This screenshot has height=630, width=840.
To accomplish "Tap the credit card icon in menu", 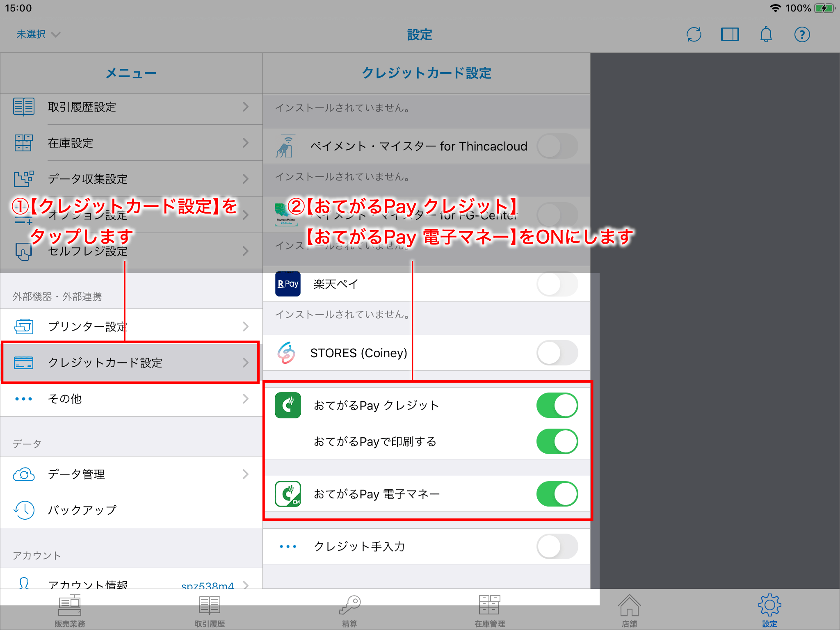I will pyautogui.click(x=24, y=363).
